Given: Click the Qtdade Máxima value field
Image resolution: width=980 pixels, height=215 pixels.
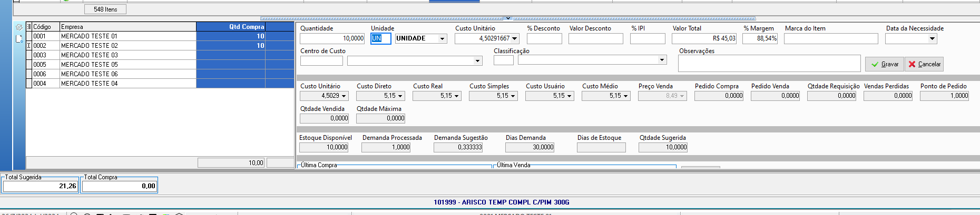Looking at the screenshot, I should coord(381,118).
